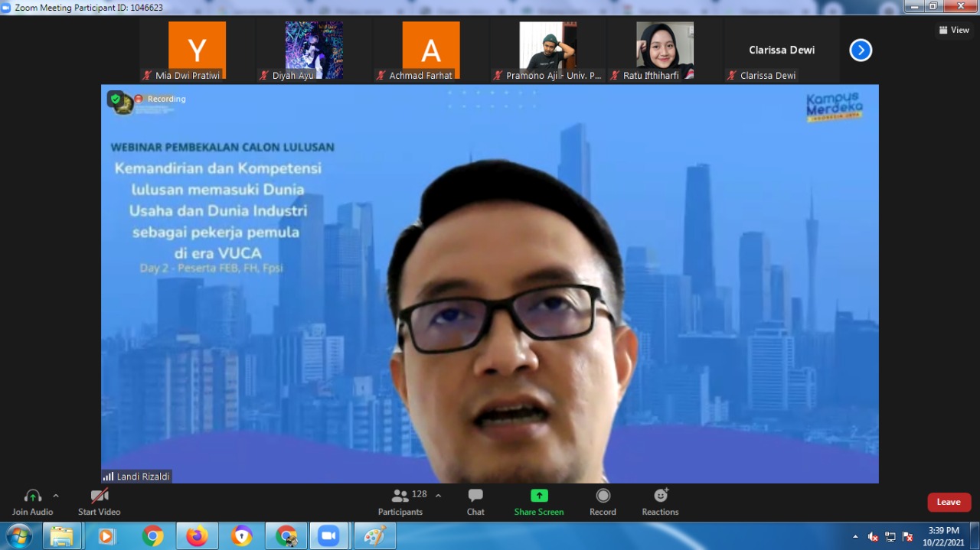Expand the caret next to Participants count
The width and height of the screenshot is (980, 550).
pos(438,496)
